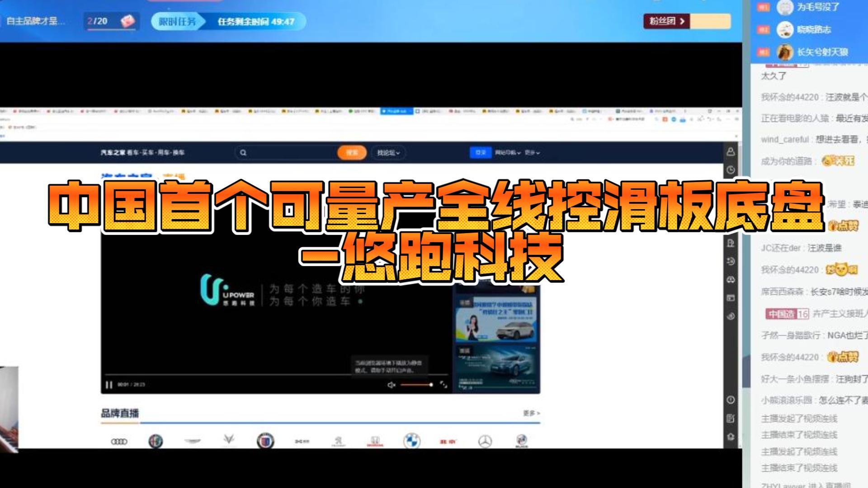Click the swirl icon in dark sidebar
The image size is (868, 488).
pos(731,316)
